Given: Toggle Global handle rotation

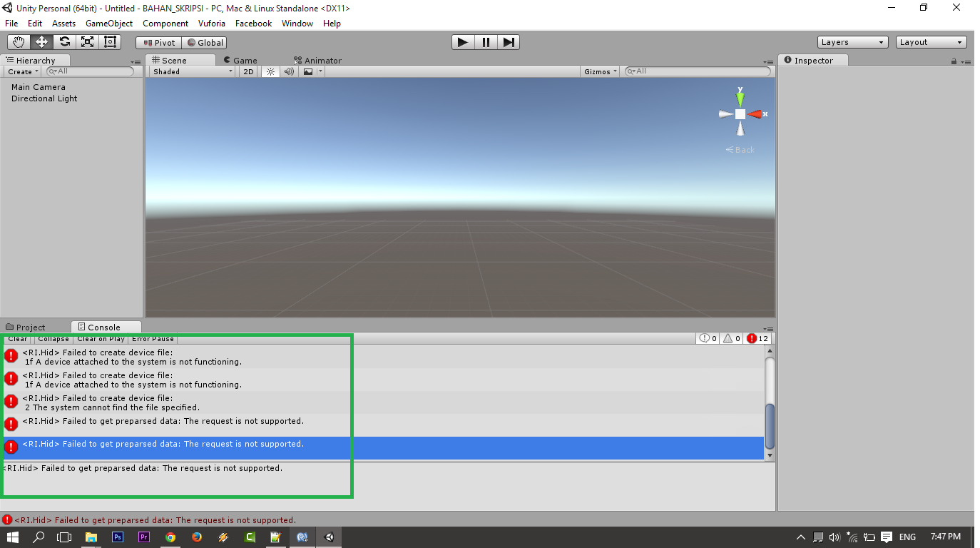Looking at the screenshot, I should coord(205,43).
